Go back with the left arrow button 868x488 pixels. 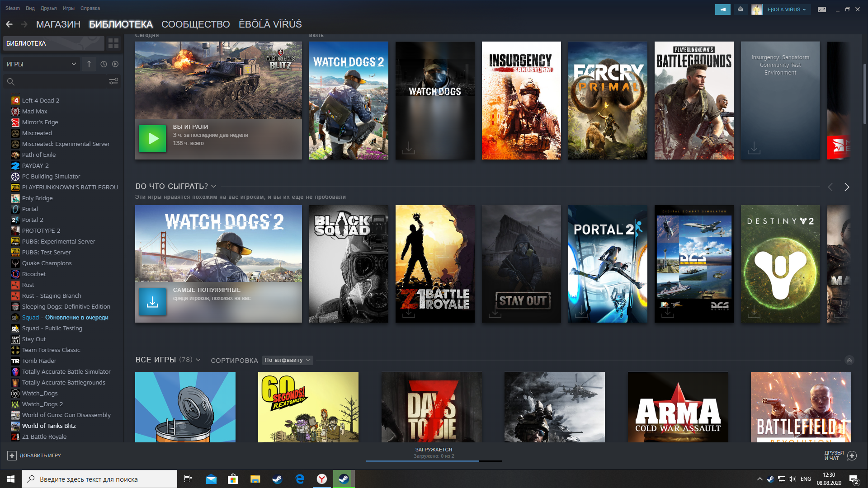point(9,24)
